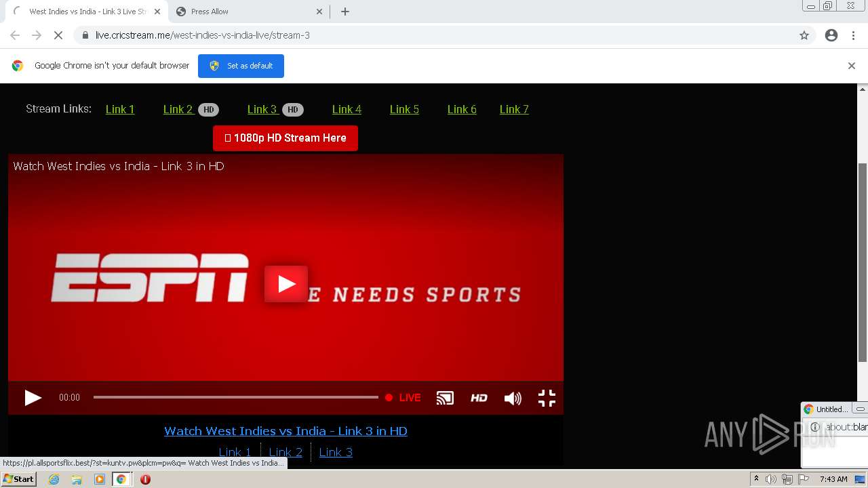Switch to West Indies vs India tab
The height and width of the screenshot is (488, 868).
[x=87, y=12]
